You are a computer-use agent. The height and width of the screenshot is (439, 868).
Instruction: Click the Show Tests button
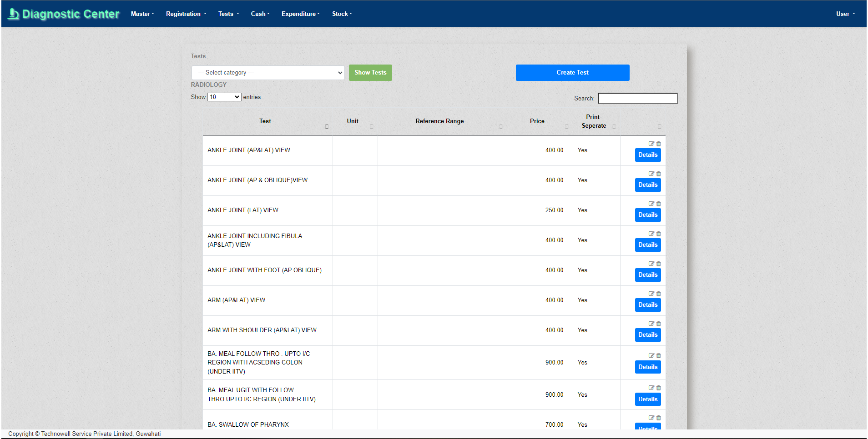click(370, 73)
